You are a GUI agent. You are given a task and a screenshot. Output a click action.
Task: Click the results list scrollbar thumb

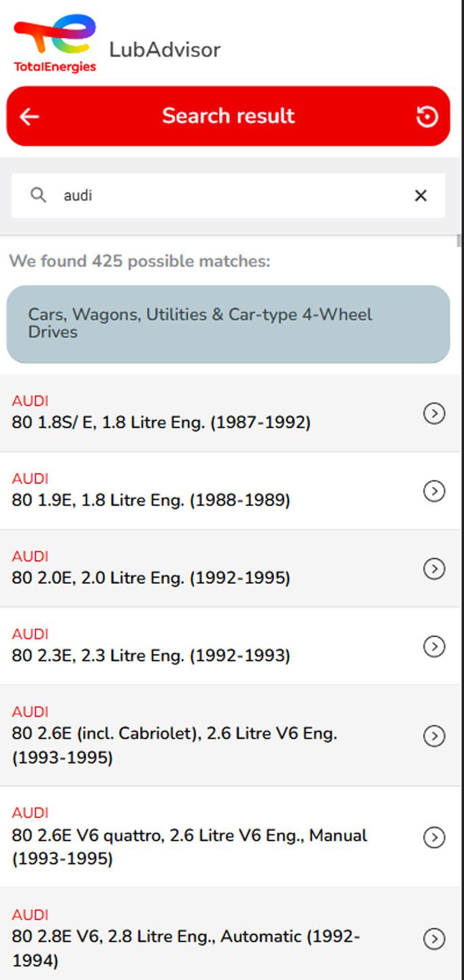pyautogui.click(x=460, y=241)
